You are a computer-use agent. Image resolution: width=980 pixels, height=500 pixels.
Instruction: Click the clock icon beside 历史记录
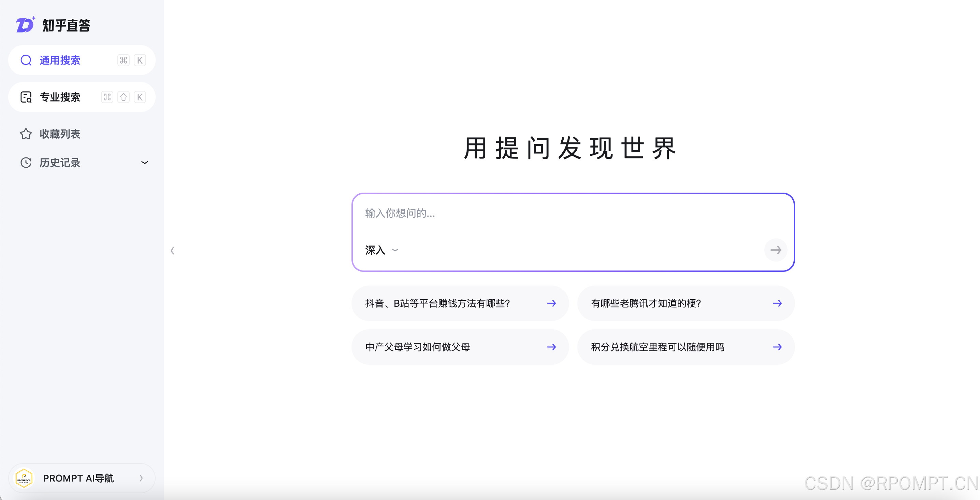click(x=26, y=163)
